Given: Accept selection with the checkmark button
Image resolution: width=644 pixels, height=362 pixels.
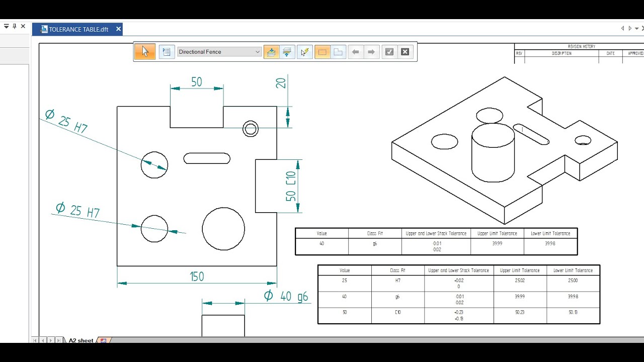Looking at the screenshot, I should [x=389, y=52].
